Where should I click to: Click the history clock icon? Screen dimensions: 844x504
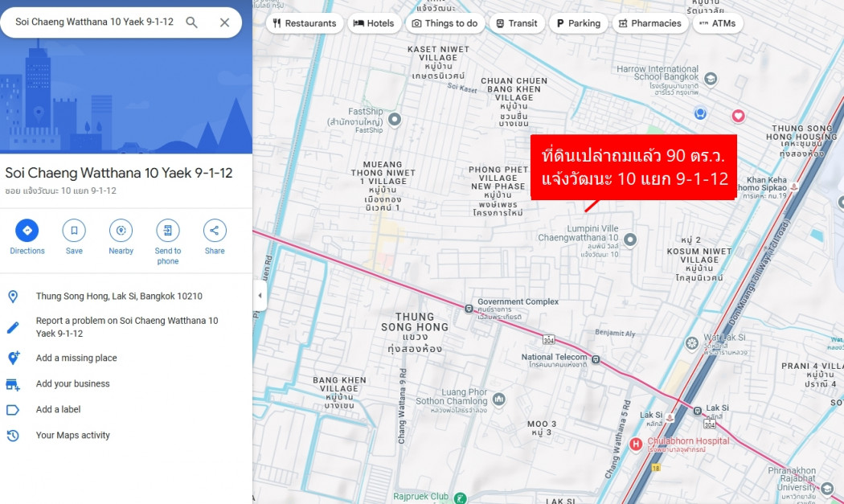pos(13,436)
